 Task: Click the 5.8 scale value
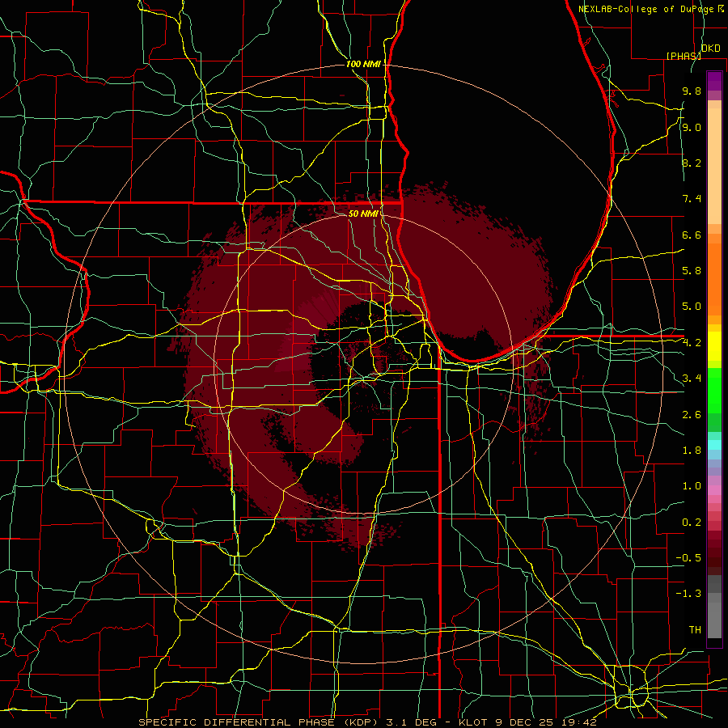692,271
